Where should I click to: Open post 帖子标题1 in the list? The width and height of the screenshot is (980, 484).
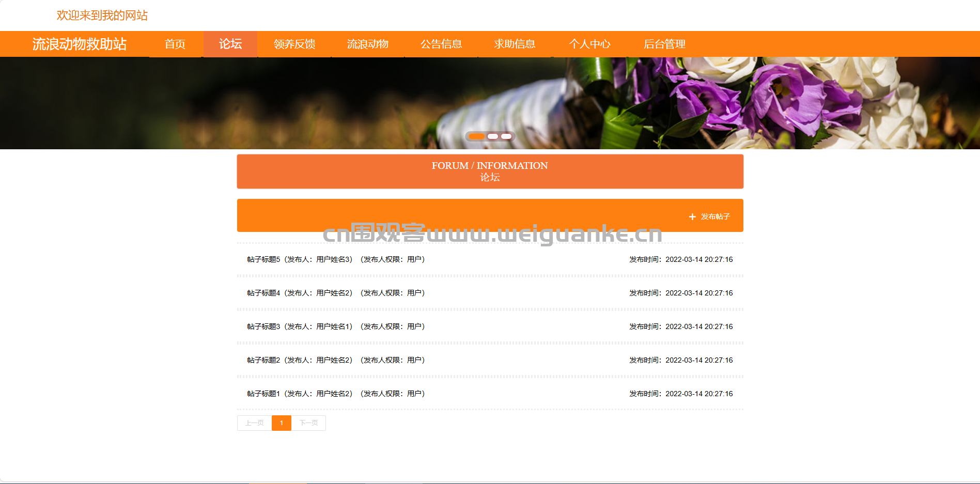tap(336, 394)
